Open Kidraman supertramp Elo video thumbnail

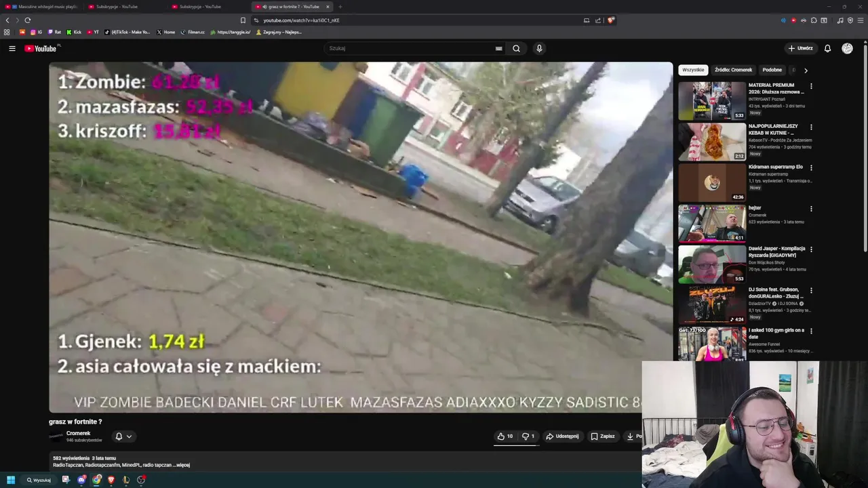point(712,183)
